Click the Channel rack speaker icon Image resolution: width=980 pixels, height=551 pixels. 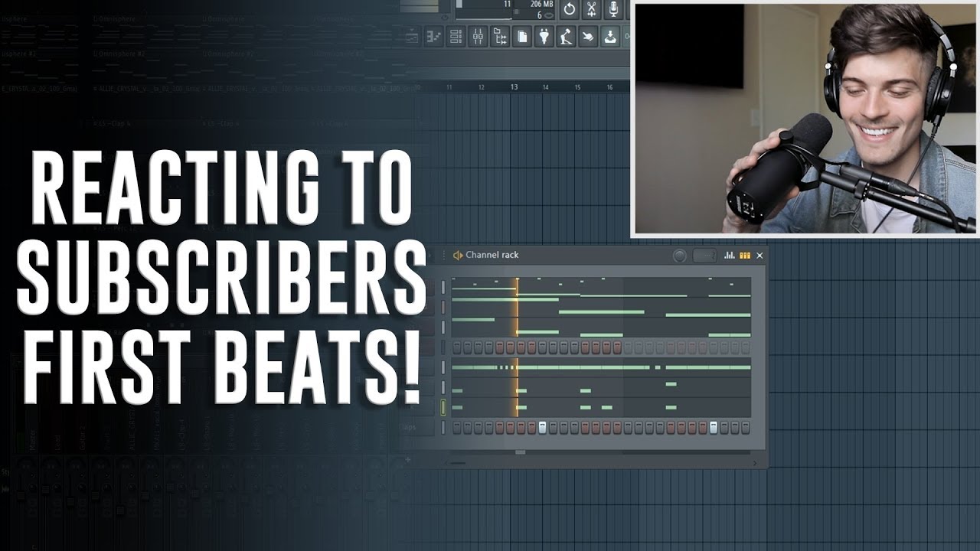(458, 256)
